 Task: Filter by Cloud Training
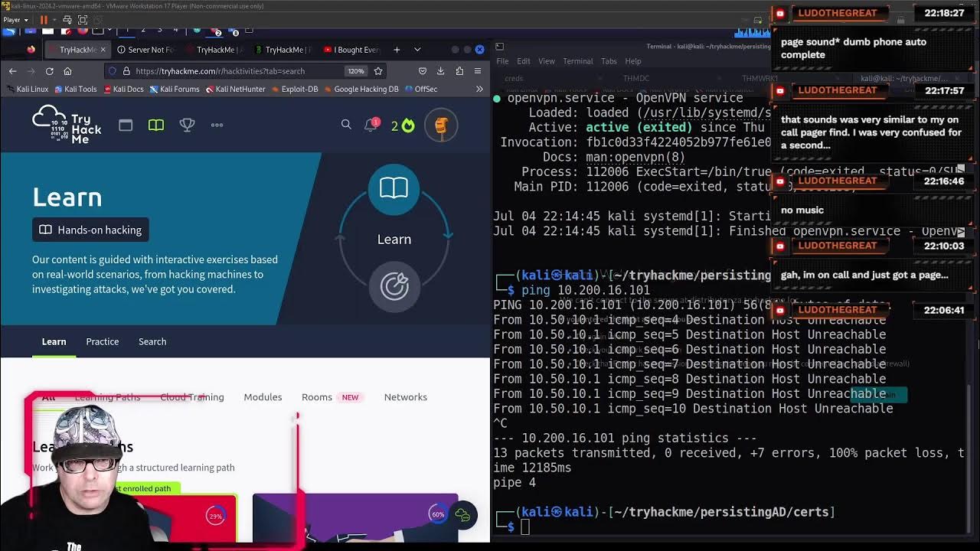click(x=192, y=397)
